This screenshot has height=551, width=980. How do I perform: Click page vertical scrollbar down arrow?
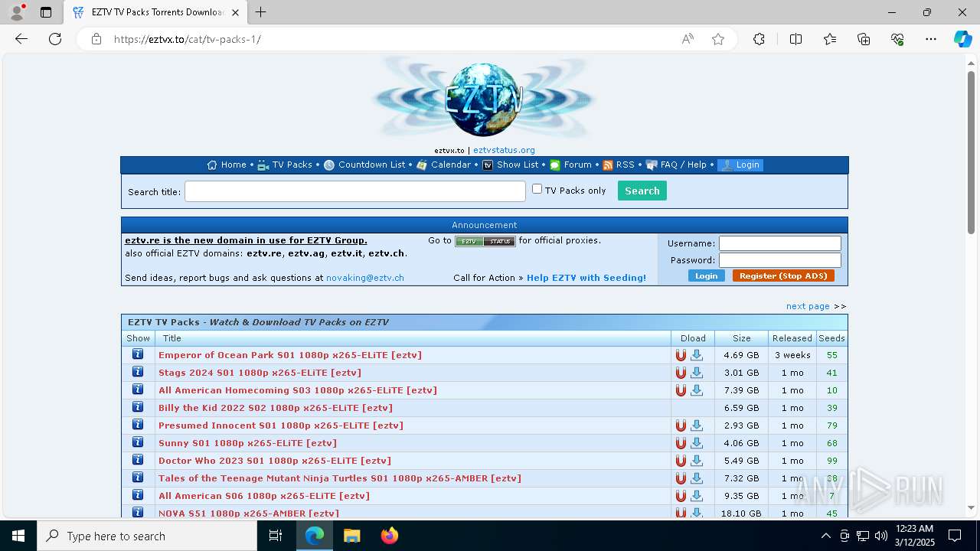tap(972, 507)
